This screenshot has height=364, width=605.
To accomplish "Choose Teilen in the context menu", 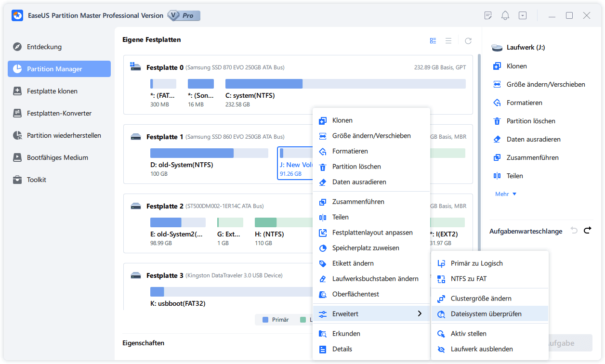I will 371,217.
